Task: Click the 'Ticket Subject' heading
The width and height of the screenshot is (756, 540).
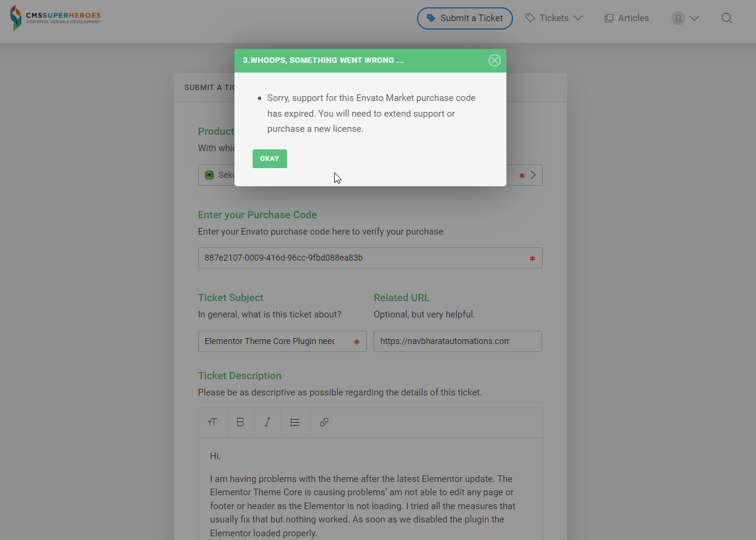Action: click(231, 298)
